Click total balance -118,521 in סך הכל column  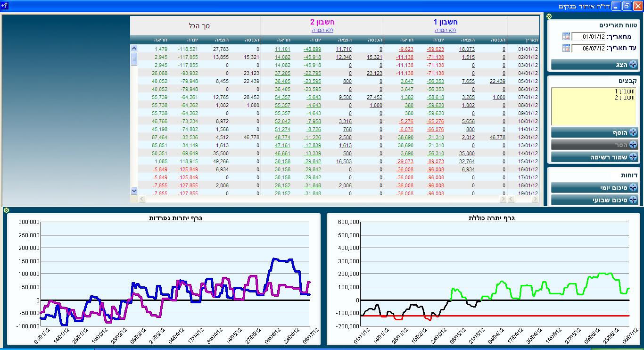tap(188, 49)
